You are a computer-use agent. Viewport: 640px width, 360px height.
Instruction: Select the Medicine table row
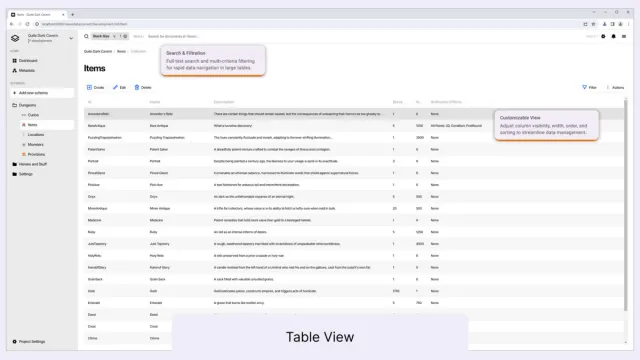point(353,220)
